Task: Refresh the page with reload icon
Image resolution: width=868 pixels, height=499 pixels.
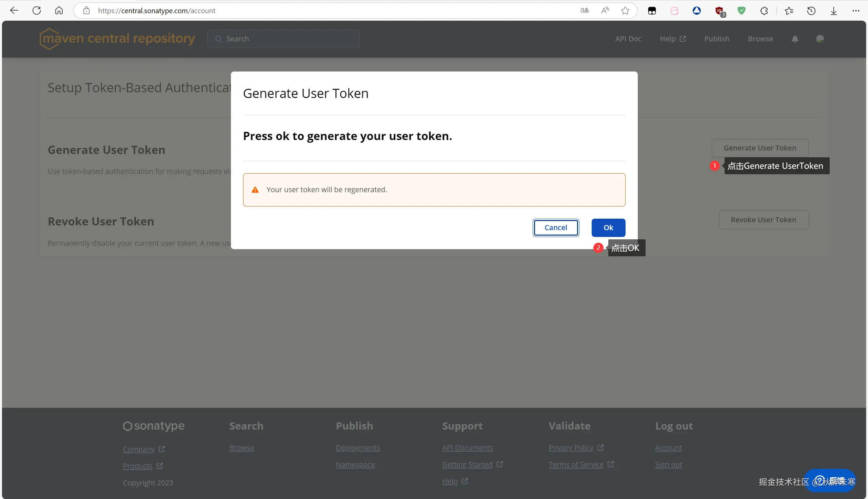Action: (x=37, y=11)
